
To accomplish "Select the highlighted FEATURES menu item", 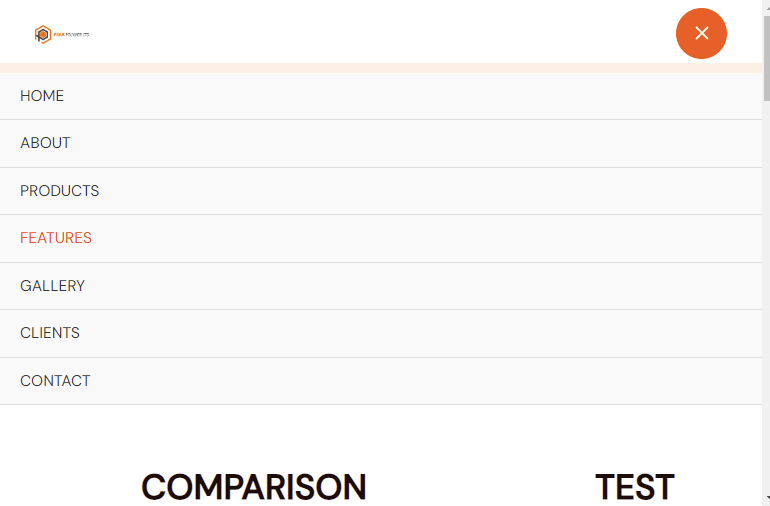I will point(381,238).
